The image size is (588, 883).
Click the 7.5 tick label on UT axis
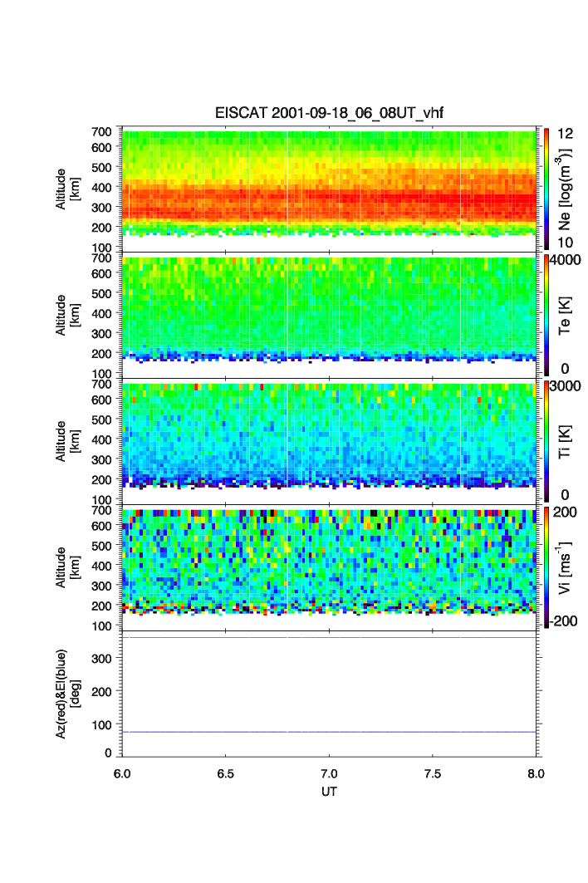pyautogui.click(x=433, y=773)
